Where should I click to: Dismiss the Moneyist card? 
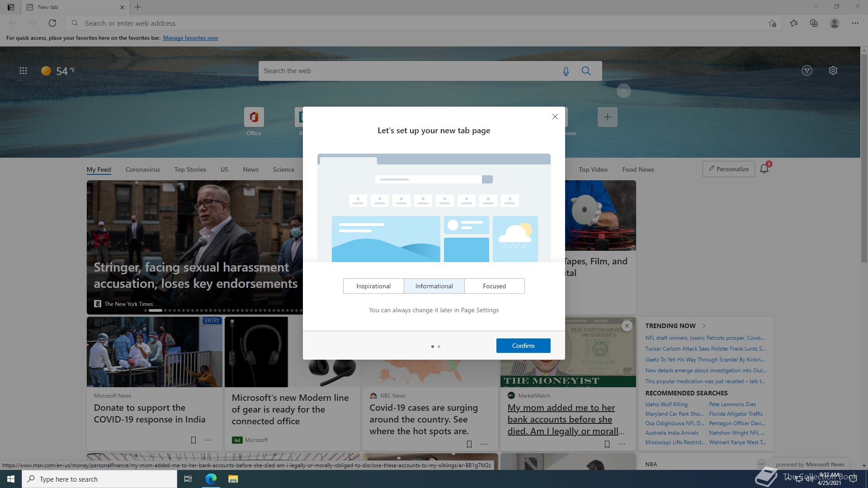pyautogui.click(x=627, y=326)
